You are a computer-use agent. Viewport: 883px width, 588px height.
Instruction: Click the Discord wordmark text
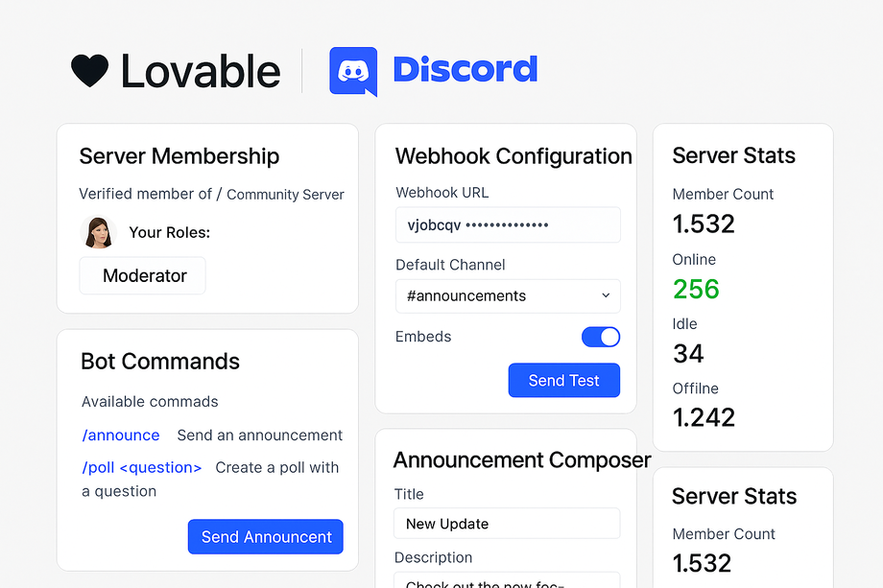pyautogui.click(x=465, y=70)
